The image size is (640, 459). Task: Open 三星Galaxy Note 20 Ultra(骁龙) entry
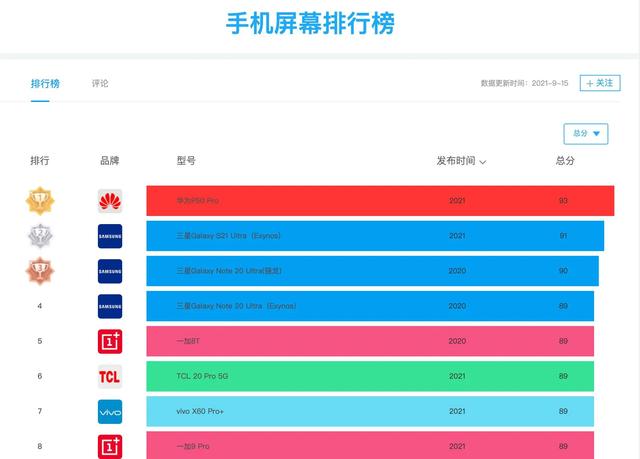[x=373, y=271]
